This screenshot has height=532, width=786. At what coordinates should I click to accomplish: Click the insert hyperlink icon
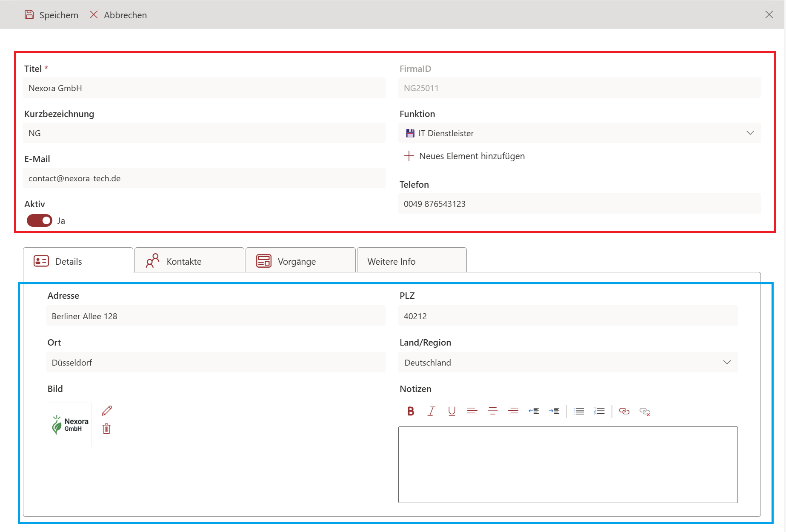point(624,411)
